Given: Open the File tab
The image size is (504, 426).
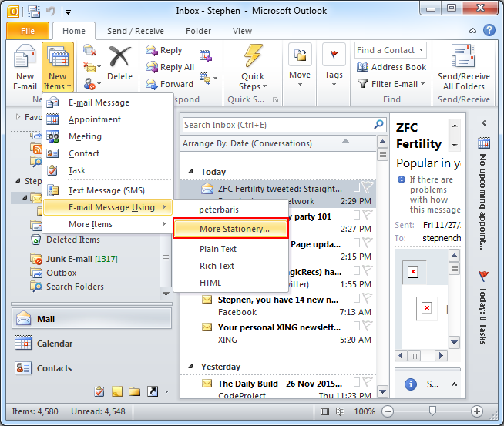Looking at the screenshot, I should (x=28, y=31).
